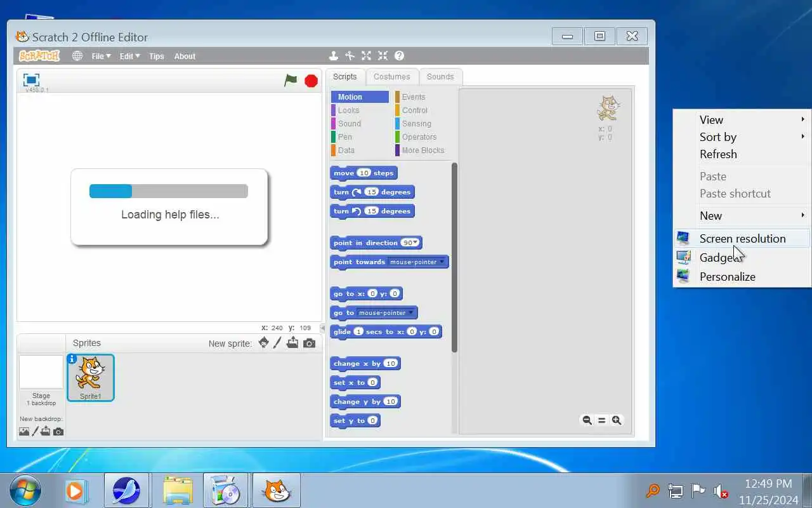Image resolution: width=812 pixels, height=508 pixels.
Task: Upload backdrop from file
Action: point(46,431)
